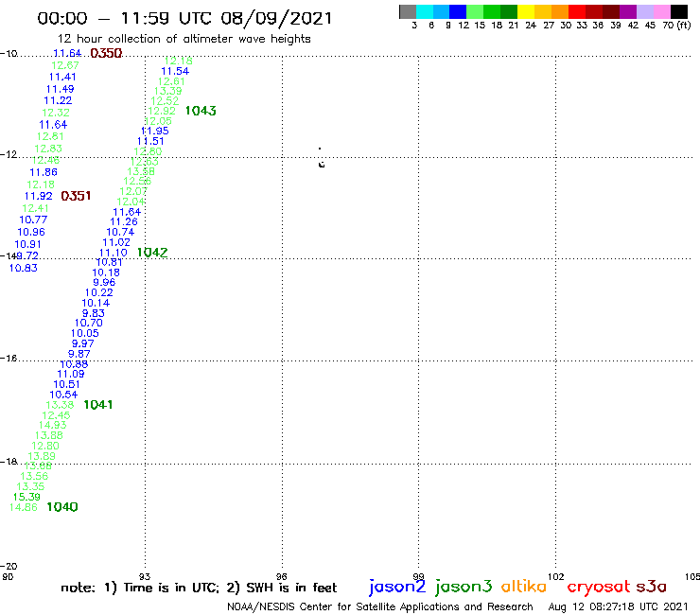Click the s3a legend label

(x=652, y=587)
